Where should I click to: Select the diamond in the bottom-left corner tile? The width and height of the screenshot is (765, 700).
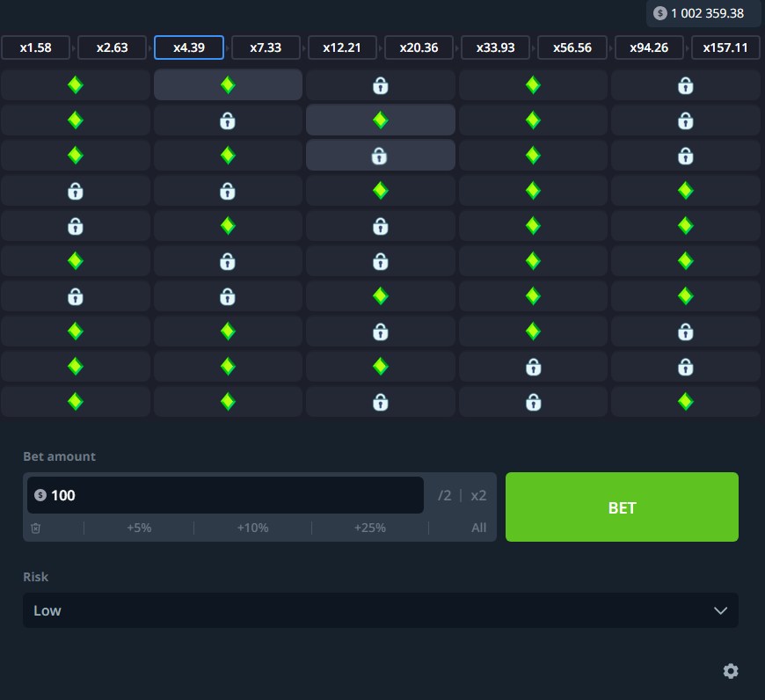(x=76, y=402)
